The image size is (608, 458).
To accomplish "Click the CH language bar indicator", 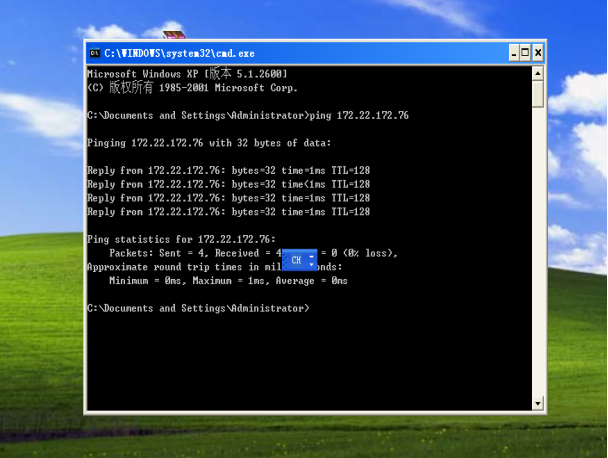I will tap(296, 260).
